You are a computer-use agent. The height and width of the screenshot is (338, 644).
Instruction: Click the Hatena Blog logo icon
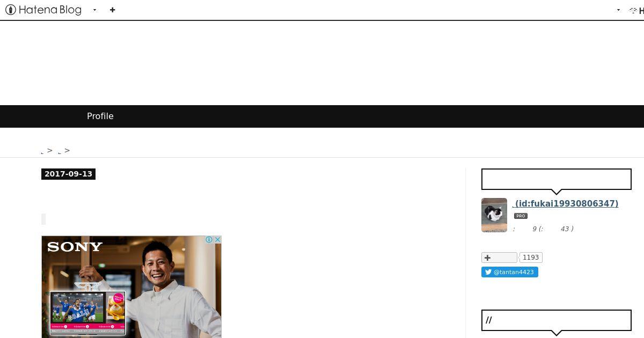pyautogui.click(x=10, y=10)
